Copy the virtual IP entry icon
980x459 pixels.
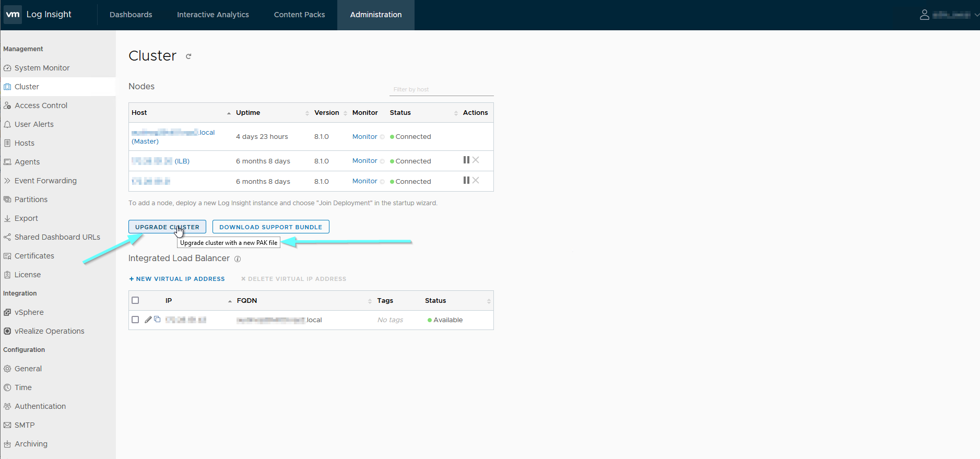(157, 320)
